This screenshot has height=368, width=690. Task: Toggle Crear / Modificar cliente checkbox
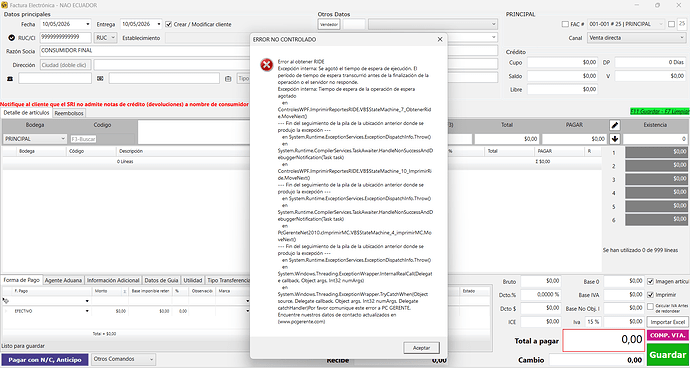click(x=169, y=24)
